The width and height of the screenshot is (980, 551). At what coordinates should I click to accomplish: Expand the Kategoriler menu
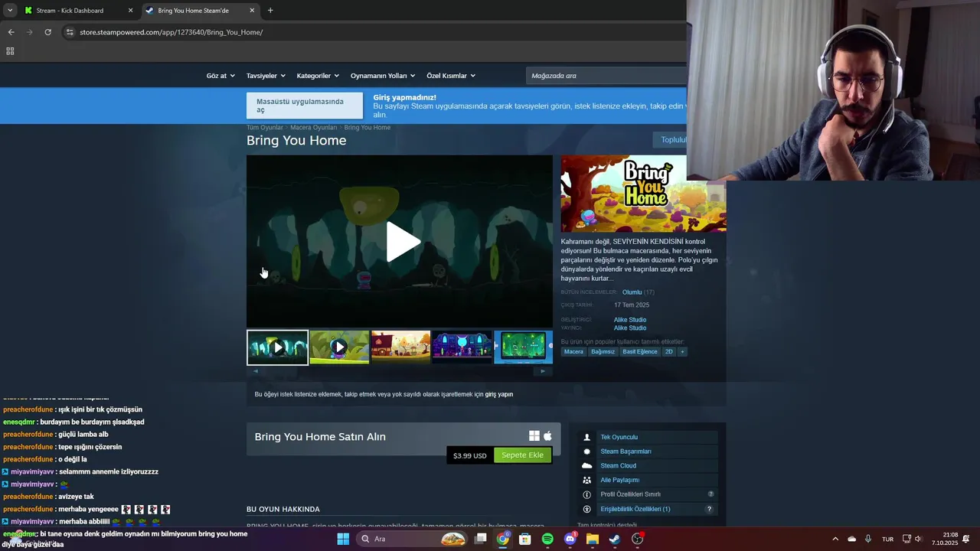point(318,76)
